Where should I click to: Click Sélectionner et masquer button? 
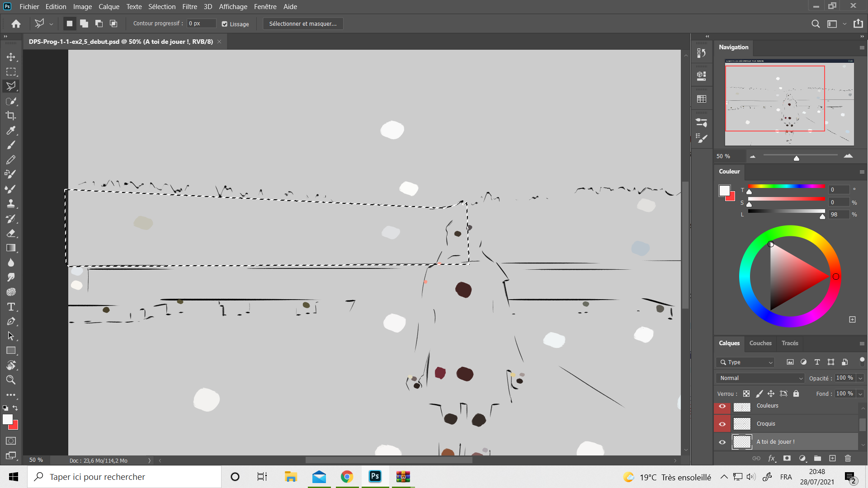302,24
